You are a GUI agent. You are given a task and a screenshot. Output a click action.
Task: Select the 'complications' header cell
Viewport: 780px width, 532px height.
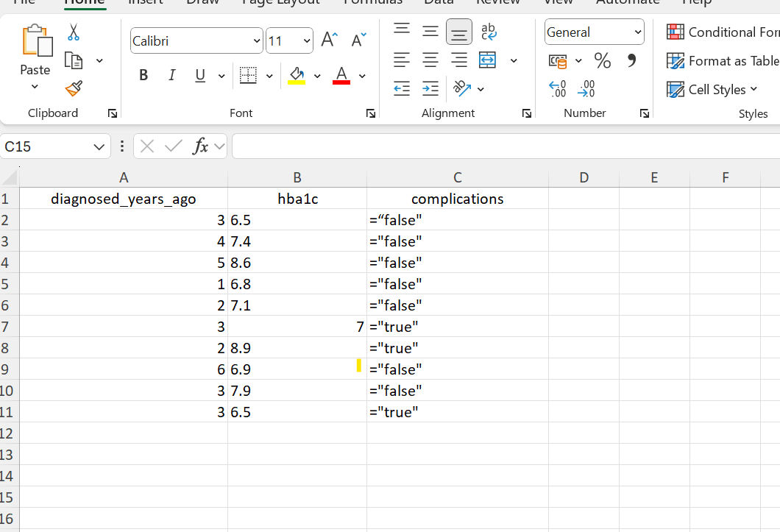pyautogui.click(x=457, y=199)
